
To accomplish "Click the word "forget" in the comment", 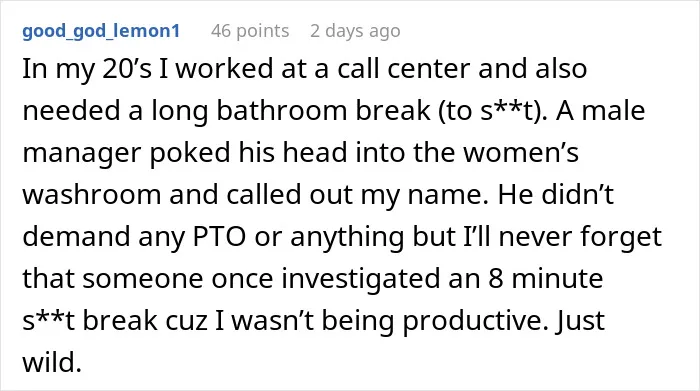I will point(621,237).
